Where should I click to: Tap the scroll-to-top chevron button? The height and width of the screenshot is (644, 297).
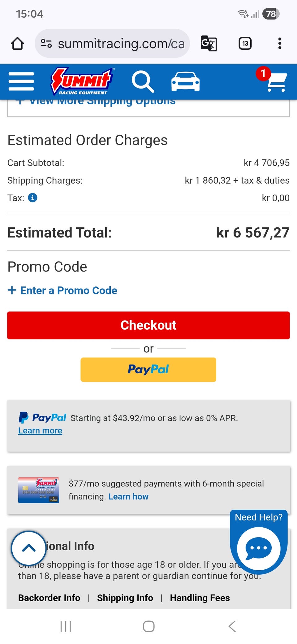pyautogui.click(x=29, y=548)
